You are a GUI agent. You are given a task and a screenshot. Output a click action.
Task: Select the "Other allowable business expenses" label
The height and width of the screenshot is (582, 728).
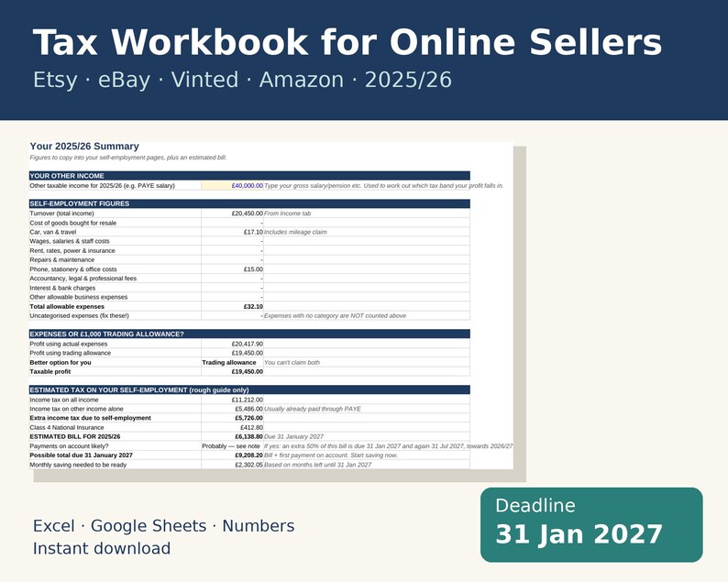[x=79, y=297]
